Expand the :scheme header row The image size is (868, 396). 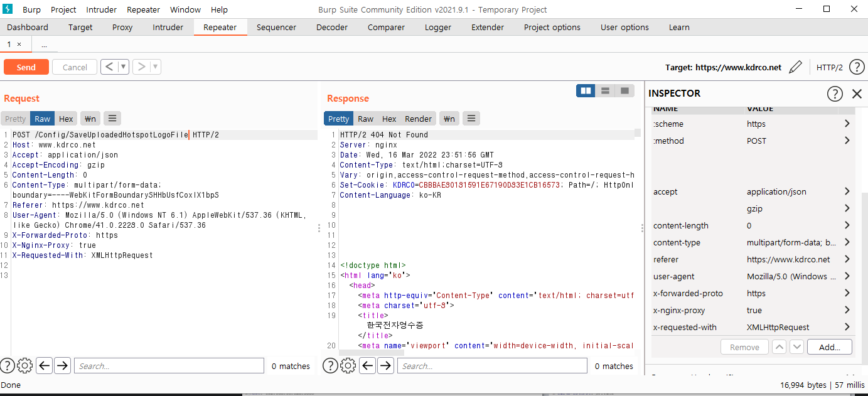pyautogui.click(x=847, y=124)
